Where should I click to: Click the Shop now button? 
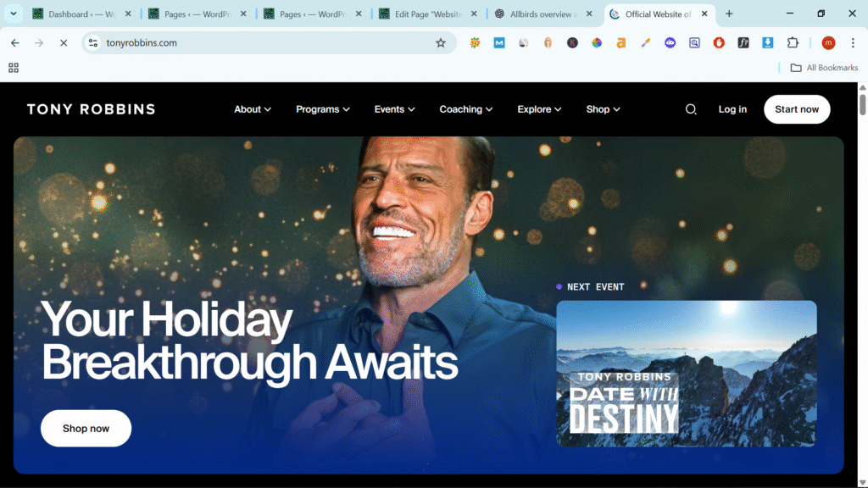tap(86, 429)
